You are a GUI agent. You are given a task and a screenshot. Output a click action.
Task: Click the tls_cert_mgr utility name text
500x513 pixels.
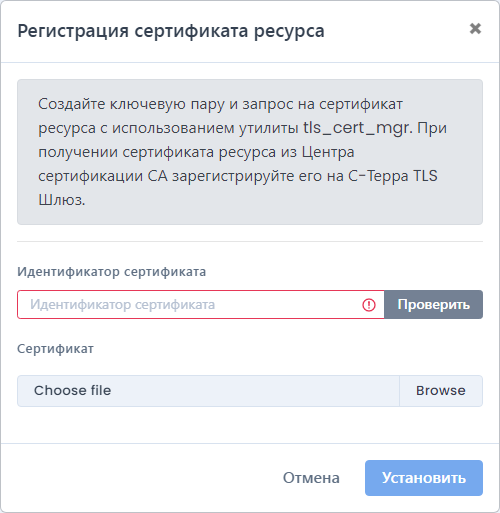[x=357, y=128]
